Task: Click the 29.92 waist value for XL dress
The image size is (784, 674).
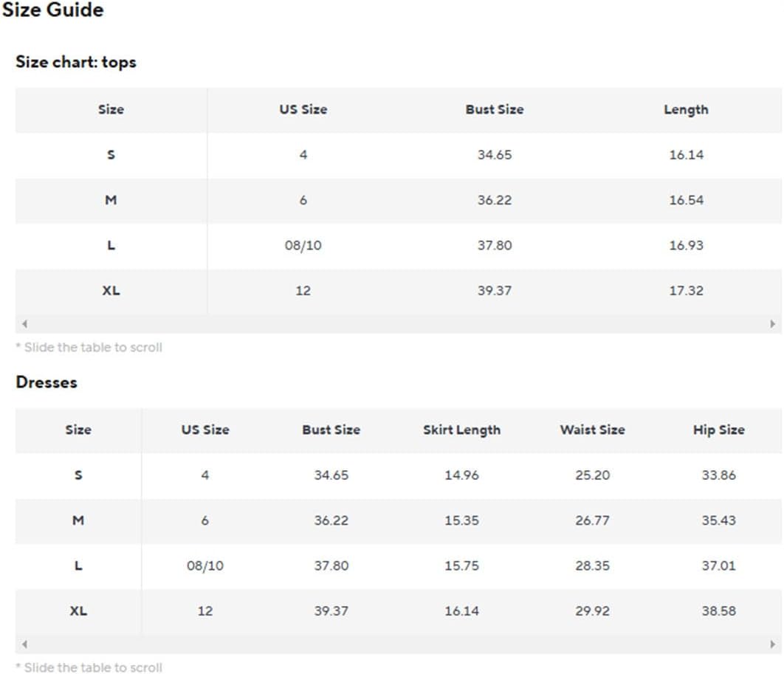Action: [593, 611]
